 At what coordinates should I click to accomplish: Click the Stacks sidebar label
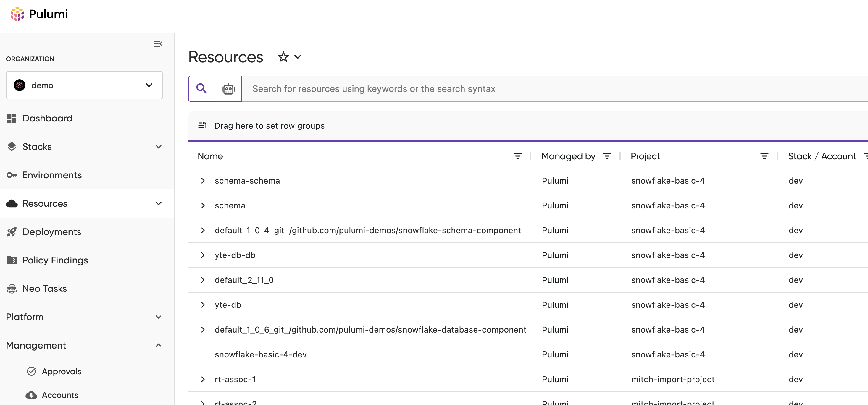(37, 146)
